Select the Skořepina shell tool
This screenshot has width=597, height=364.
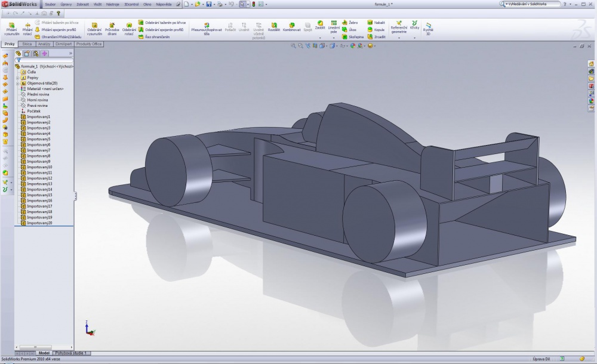click(353, 37)
